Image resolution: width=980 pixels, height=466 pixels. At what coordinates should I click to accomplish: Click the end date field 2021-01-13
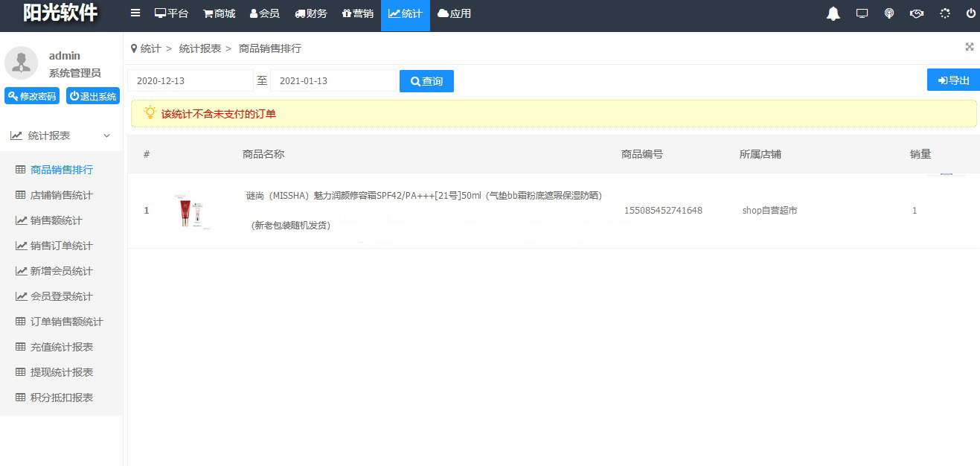tap(333, 80)
